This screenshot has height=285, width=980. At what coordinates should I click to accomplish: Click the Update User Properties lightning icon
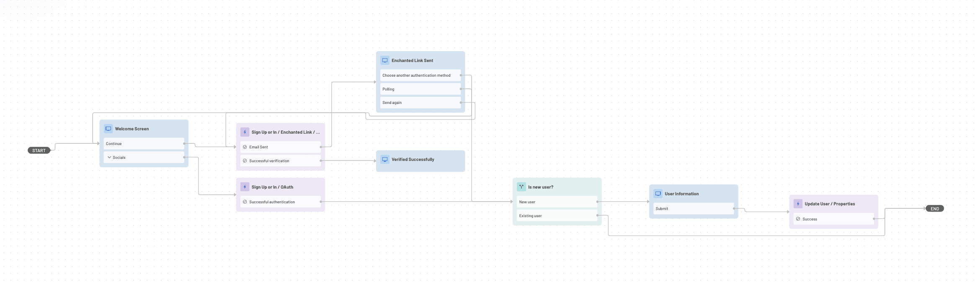797,204
